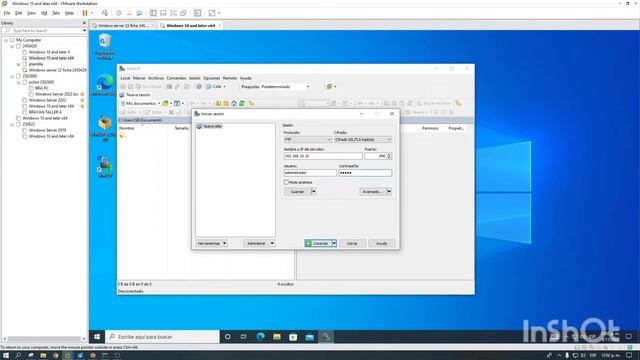This screenshot has height=360, width=640.
Task: Click the VMware full screen mode icon
Action: point(173,13)
